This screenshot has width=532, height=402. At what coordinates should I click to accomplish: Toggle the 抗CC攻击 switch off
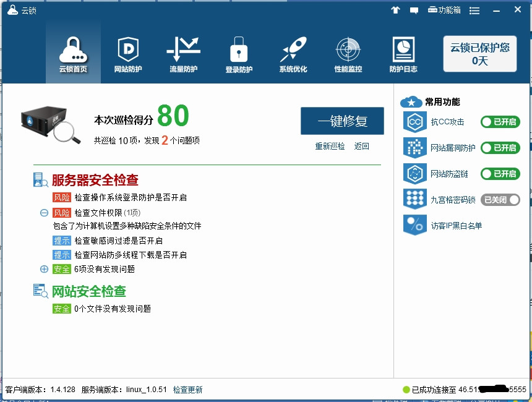click(500, 122)
